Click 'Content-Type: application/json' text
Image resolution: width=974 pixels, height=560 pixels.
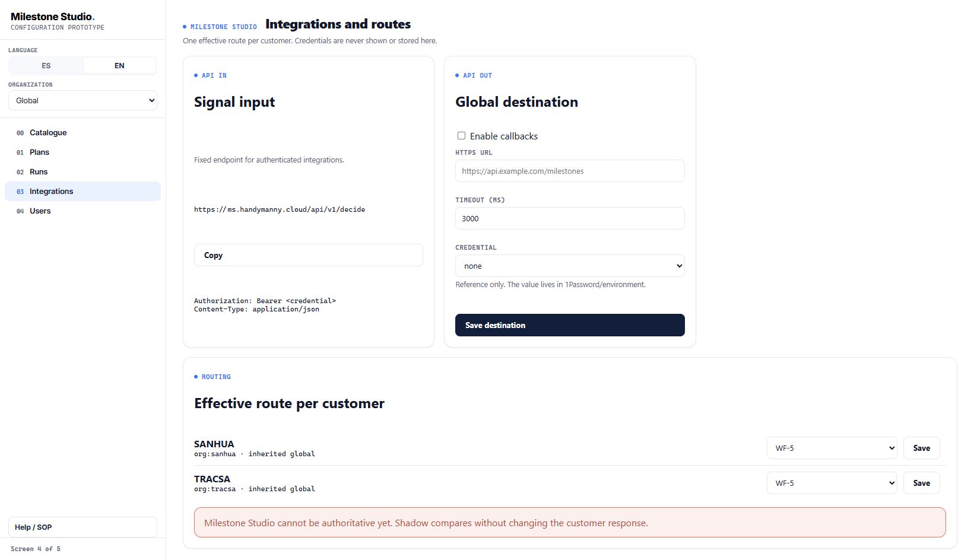[x=256, y=309]
